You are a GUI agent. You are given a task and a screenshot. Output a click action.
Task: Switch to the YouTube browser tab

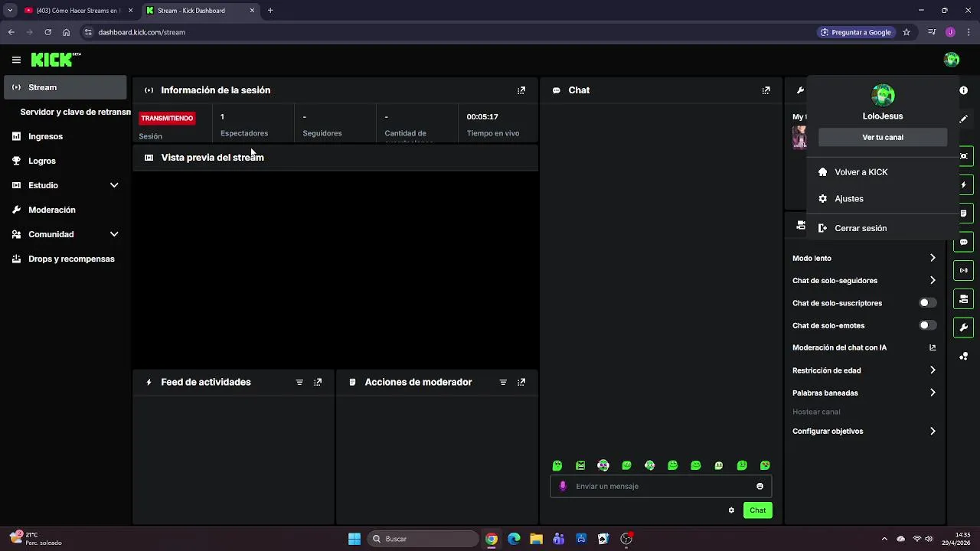tap(80, 11)
